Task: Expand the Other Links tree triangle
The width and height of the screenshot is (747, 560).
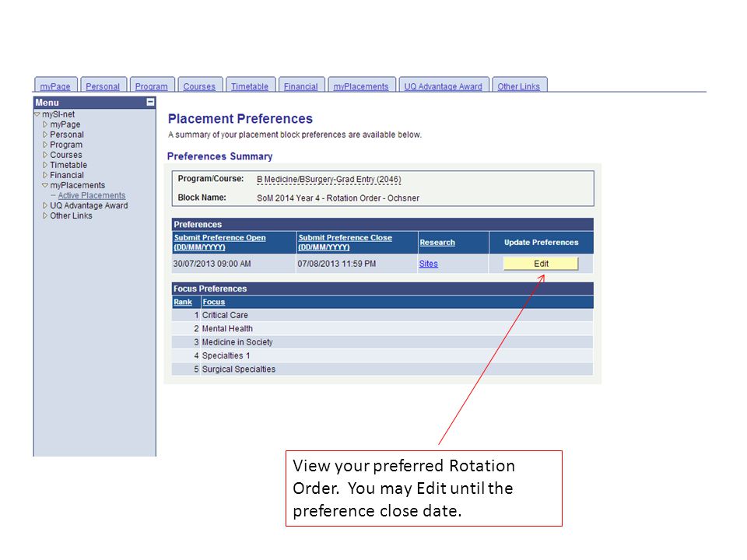Action: click(45, 215)
